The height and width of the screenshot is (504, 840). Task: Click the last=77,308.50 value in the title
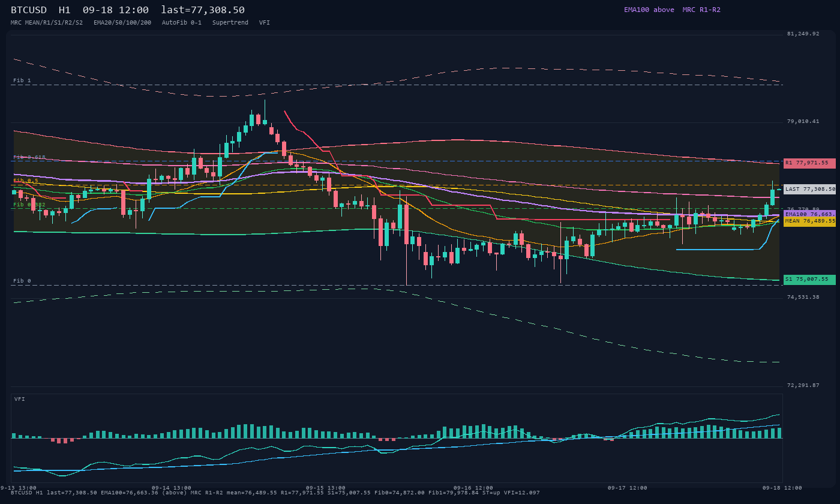(203, 10)
